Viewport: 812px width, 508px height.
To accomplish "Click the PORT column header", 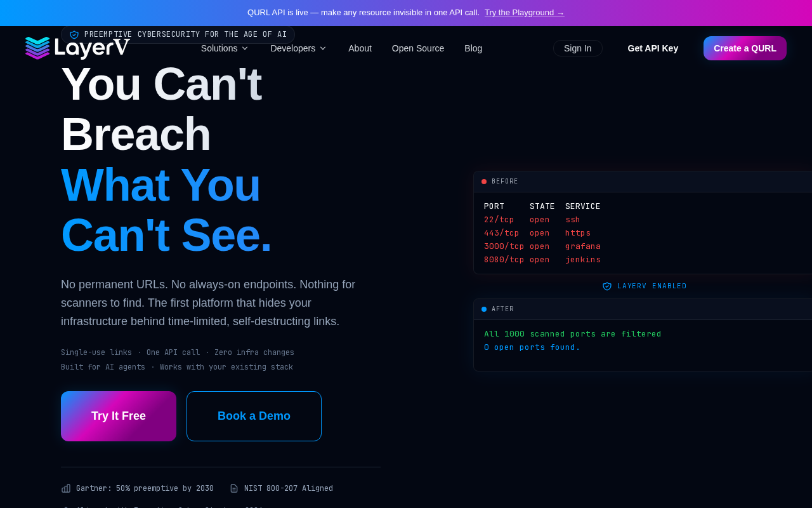I will pyautogui.click(x=494, y=206).
